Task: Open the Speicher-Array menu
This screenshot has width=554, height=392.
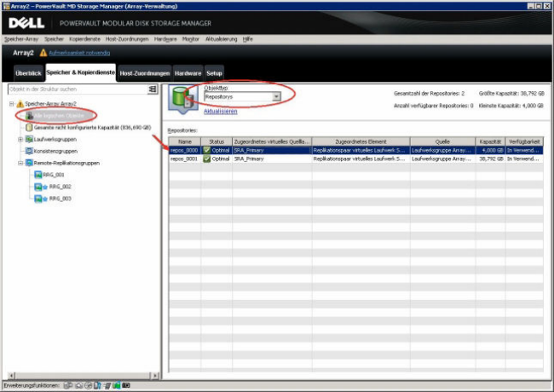Action: coord(21,39)
